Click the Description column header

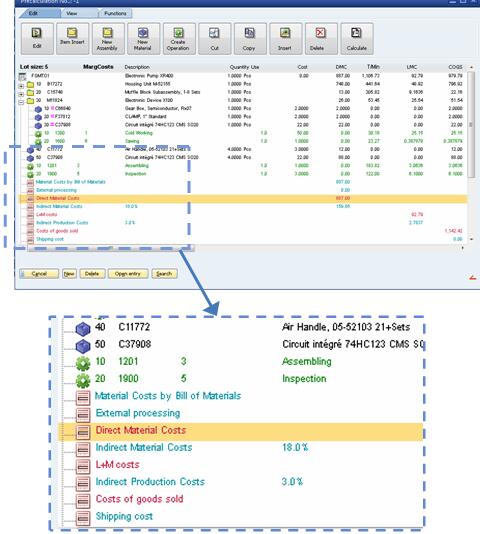click(137, 67)
